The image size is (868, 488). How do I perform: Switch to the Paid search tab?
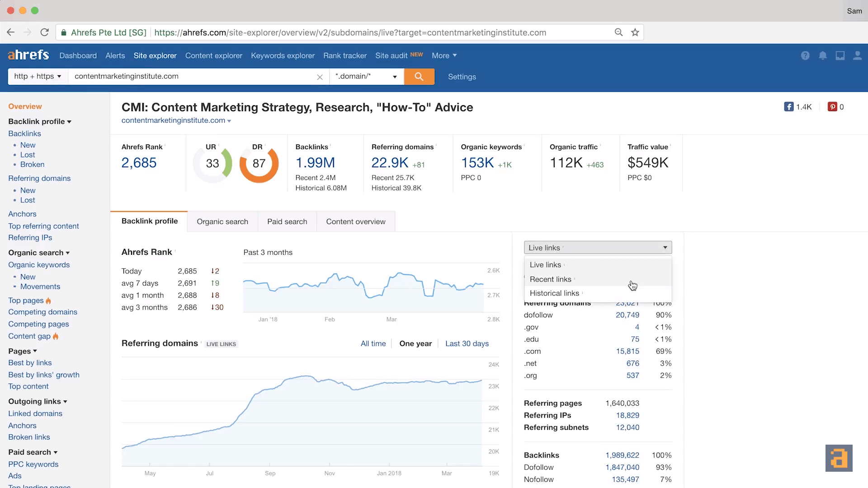coord(287,221)
